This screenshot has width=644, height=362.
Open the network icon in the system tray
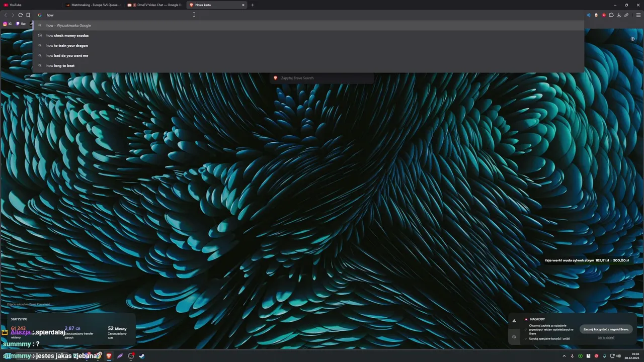pyautogui.click(x=612, y=356)
